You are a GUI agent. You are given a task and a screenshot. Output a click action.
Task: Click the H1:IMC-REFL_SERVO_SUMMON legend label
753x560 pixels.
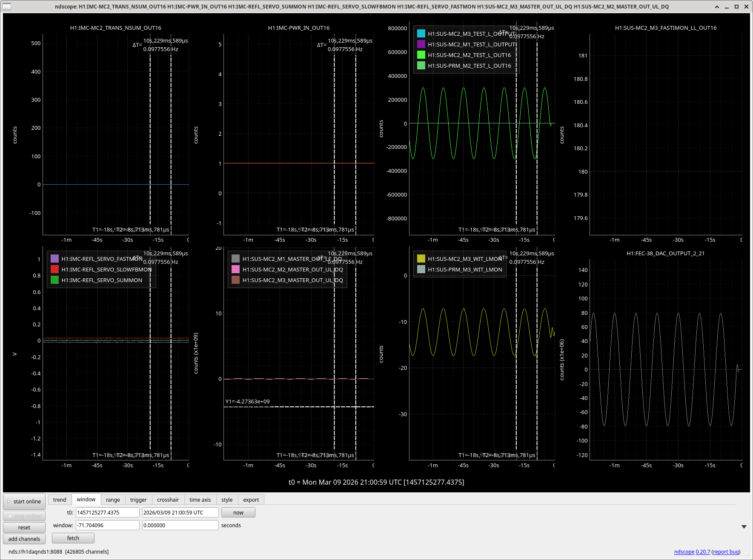pos(102,280)
